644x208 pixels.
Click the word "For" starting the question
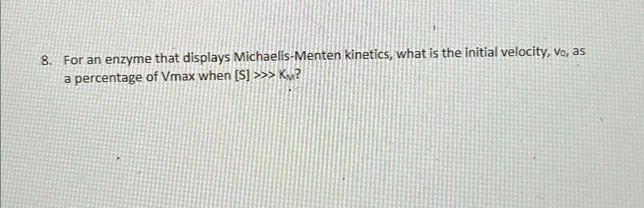(x=73, y=60)
